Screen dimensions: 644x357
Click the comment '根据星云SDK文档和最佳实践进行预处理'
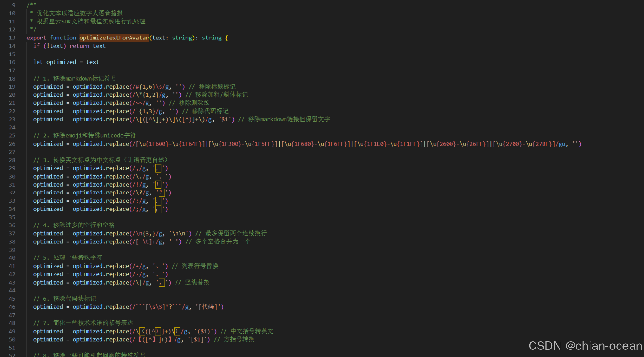click(x=91, y=21)
